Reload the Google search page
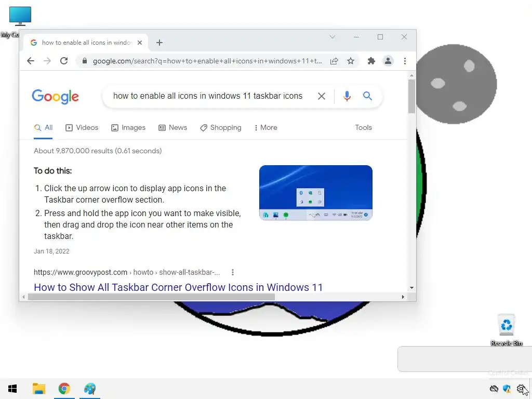Viewport: 532px width, 399px height. point(64,61)
